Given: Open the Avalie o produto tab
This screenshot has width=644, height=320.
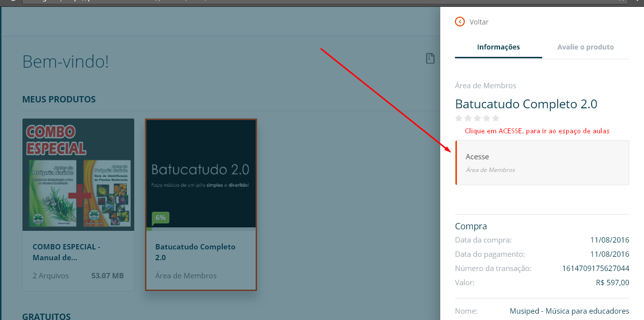Looking at the screenshot, I should point(585,47).
